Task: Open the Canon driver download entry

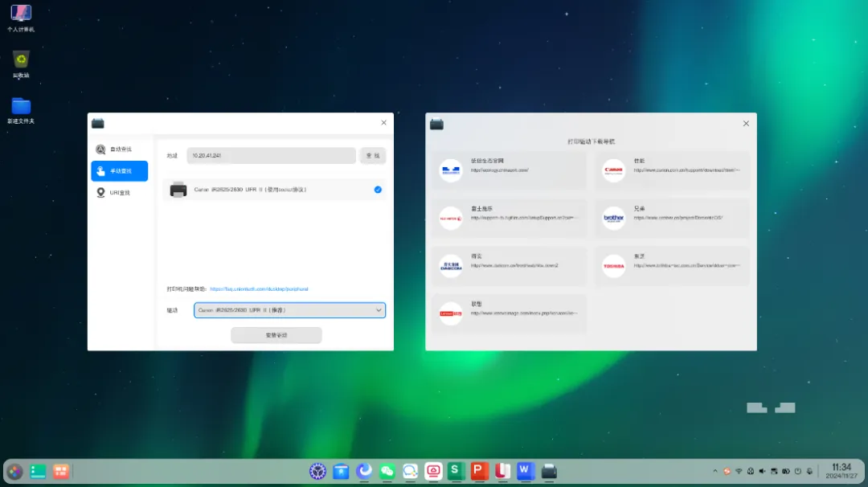Action: [673, 170]
